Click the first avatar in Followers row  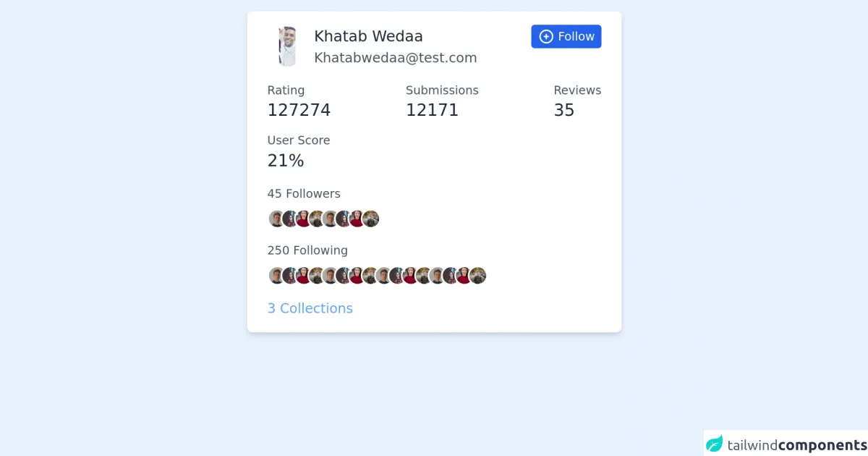[276, 219]
